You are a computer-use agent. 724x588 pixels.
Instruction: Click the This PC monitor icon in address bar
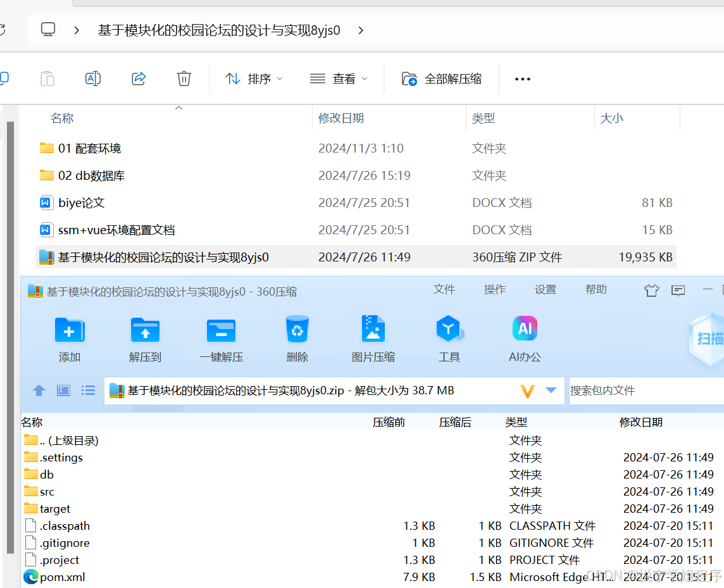[x=48, y=30]
